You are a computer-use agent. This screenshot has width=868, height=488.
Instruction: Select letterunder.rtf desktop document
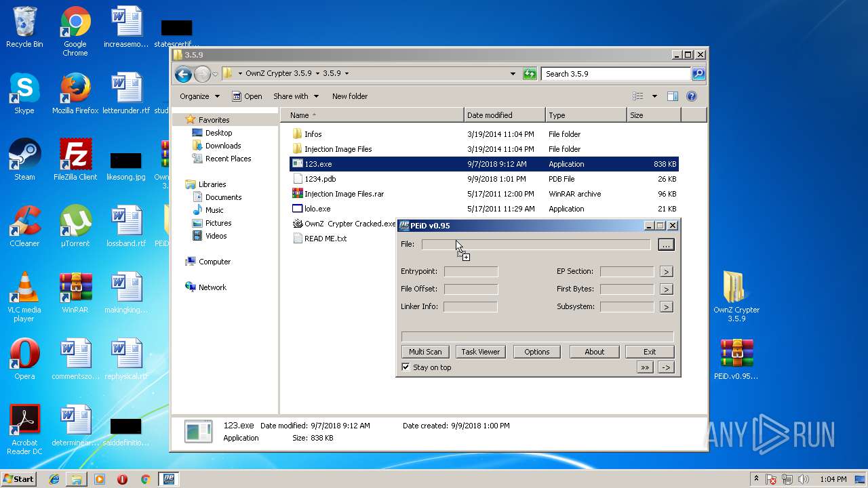click(x=126, y=94)
